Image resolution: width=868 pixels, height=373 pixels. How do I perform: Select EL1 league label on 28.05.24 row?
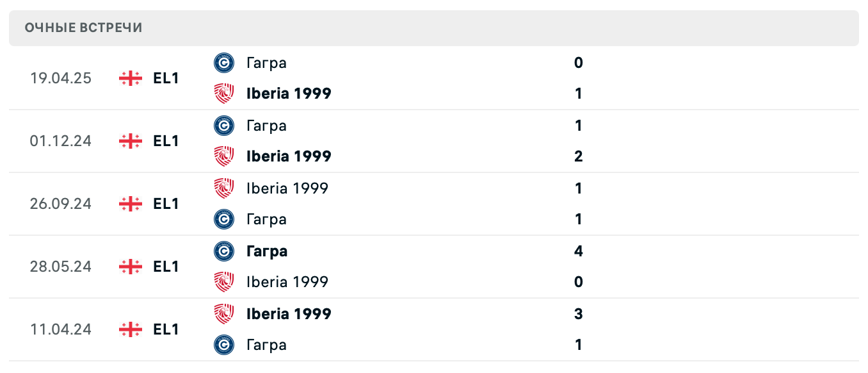point(166,267)
